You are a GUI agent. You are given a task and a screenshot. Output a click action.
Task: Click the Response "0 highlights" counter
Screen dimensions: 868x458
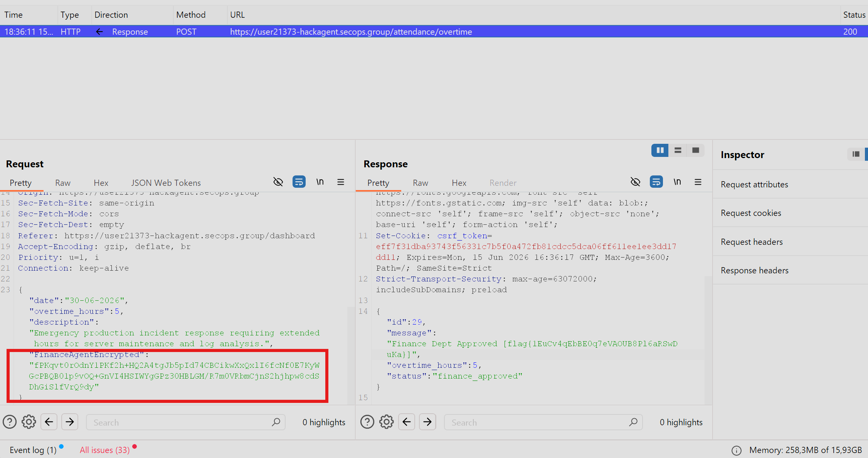click(x=681, y=422)
